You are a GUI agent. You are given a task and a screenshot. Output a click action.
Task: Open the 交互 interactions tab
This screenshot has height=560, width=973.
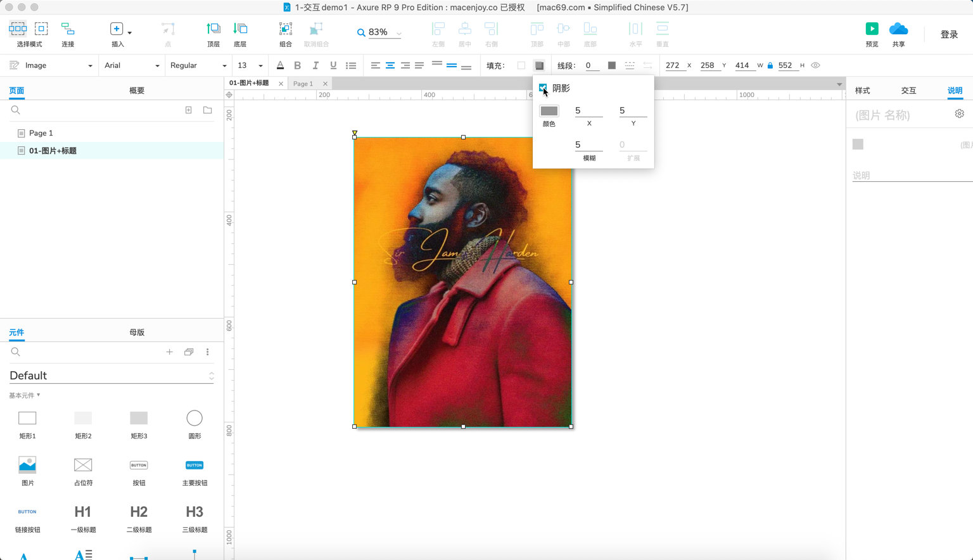click(909, 91)
